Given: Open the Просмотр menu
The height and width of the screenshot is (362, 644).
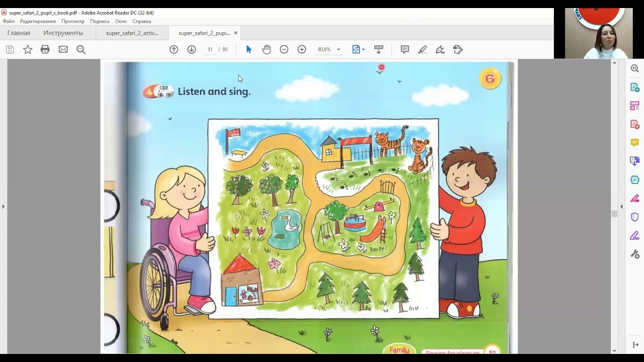Looking at the screenshot, I should pos(73,21).
